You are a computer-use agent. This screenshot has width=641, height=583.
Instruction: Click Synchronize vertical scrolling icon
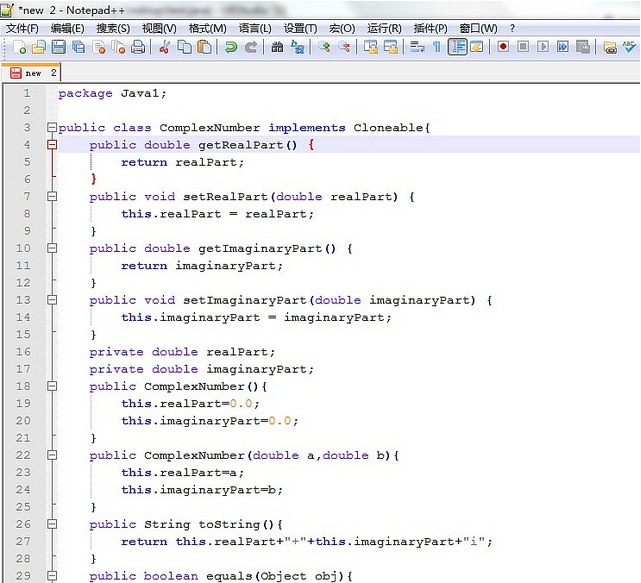[x=371, y=47]
